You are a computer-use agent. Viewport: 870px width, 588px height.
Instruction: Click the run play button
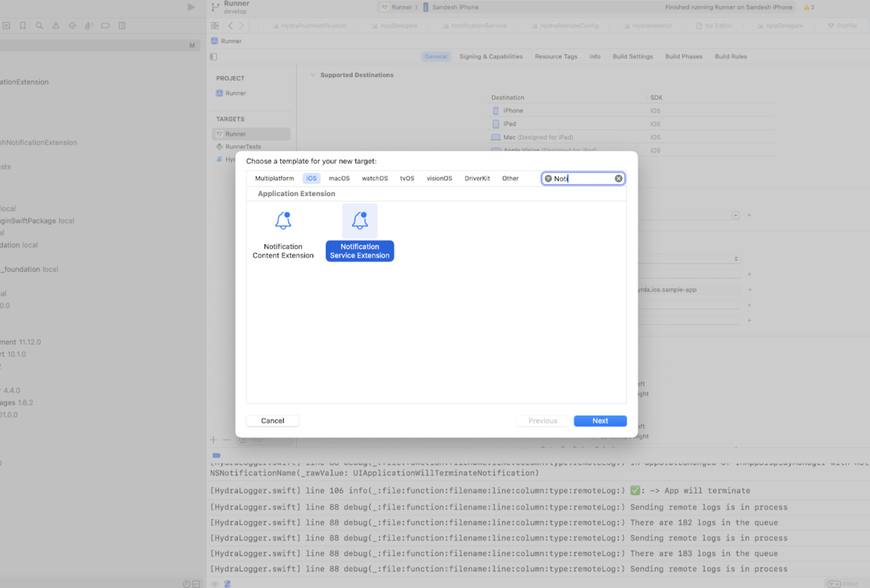tap(191, 7)
